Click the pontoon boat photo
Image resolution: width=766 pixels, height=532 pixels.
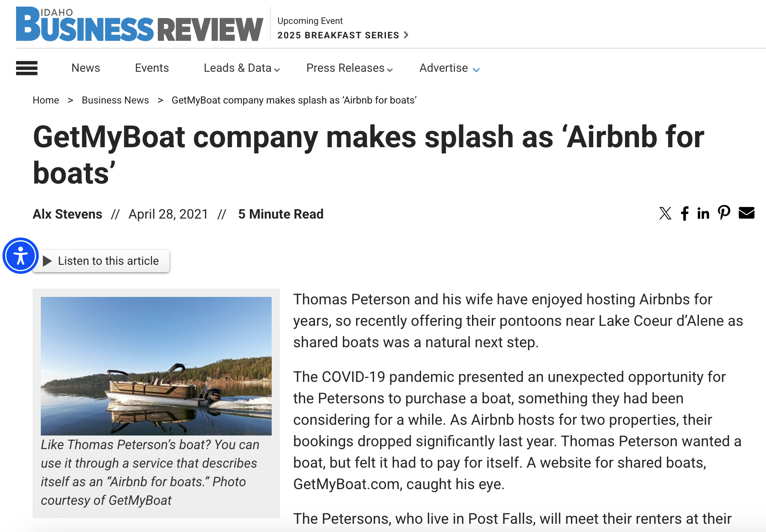(x=156, y=366)
